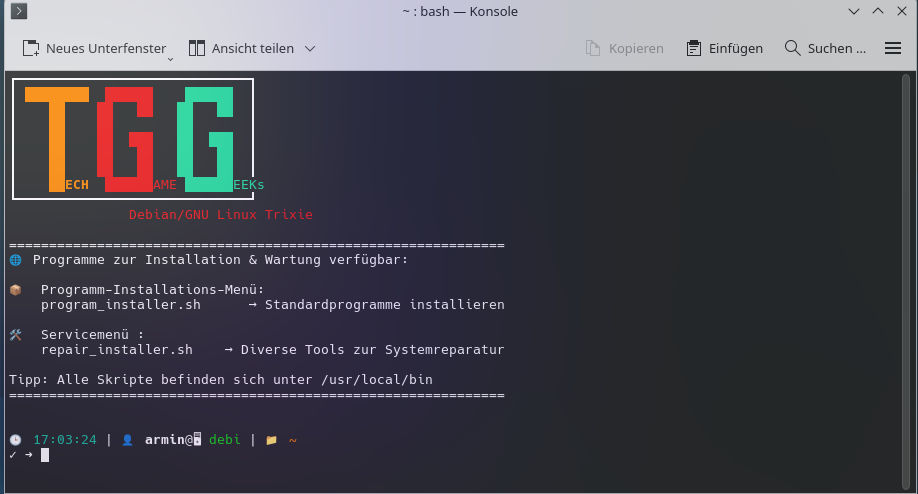Viewport: 918px width, 494px height.
Task: Click the Konsole app icon in title bar
Action: click(x=18, y=12)
